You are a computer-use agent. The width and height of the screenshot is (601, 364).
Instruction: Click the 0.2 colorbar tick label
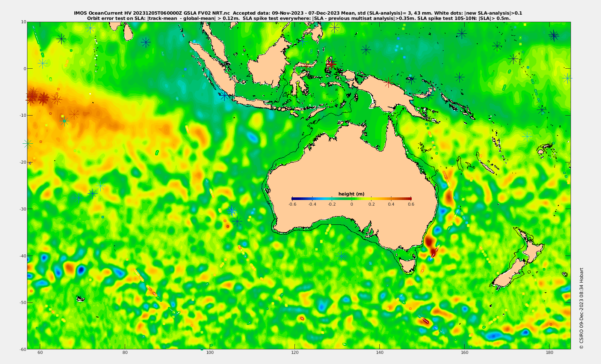pyautogui.click(x=371, y=204)
